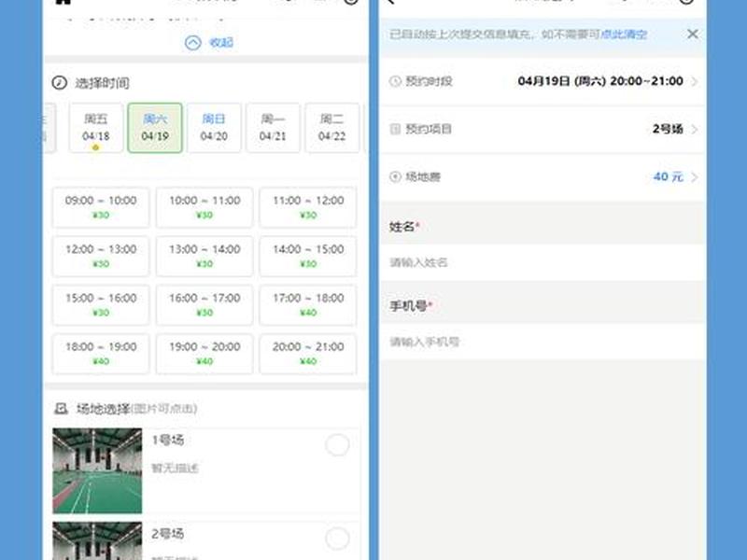Click the icon beside 场地费
The height and width of the screenshot is (560, 747).
pyautogui.click(x=395, y=177)
